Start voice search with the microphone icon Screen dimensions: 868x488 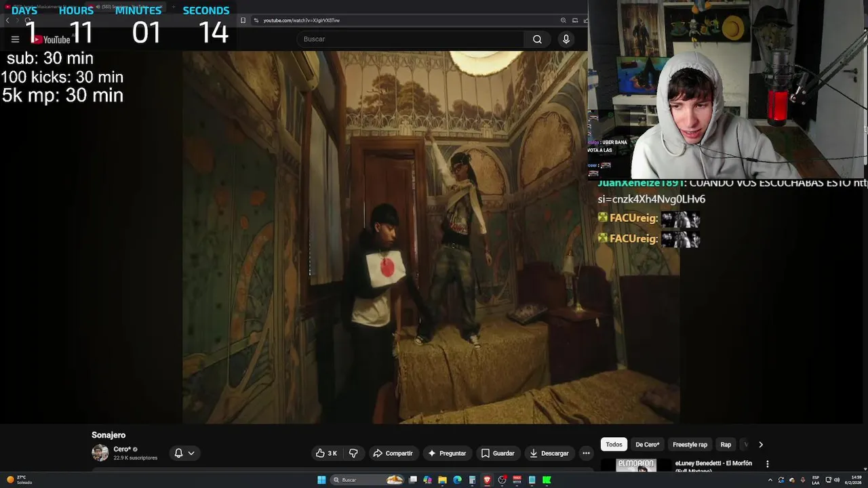(x=566, y=39)
